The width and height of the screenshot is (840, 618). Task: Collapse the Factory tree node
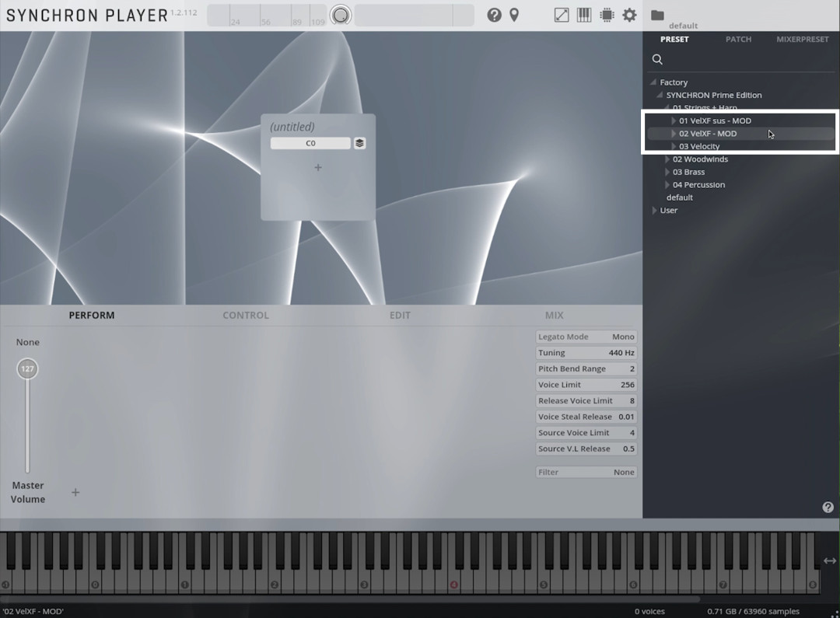click(x=653, y=82)
